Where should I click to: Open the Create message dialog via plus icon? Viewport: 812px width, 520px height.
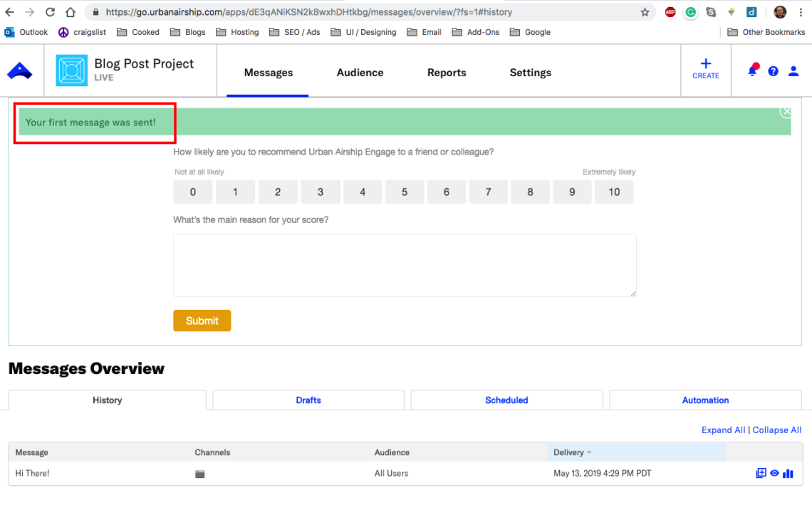[705, 69]
